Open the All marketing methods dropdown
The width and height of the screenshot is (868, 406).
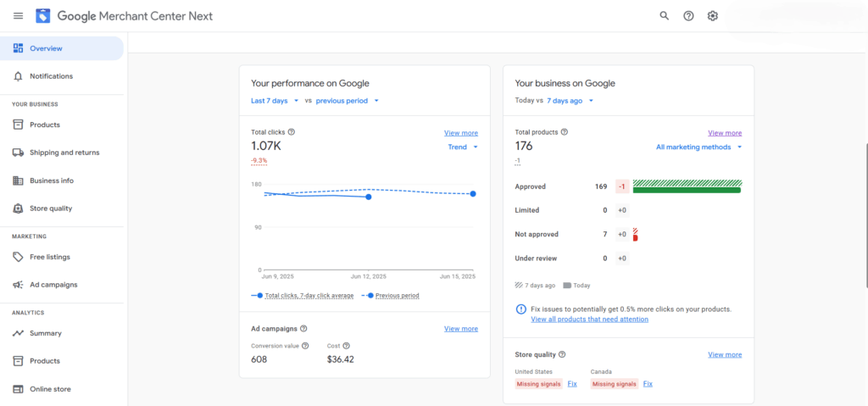698,147
